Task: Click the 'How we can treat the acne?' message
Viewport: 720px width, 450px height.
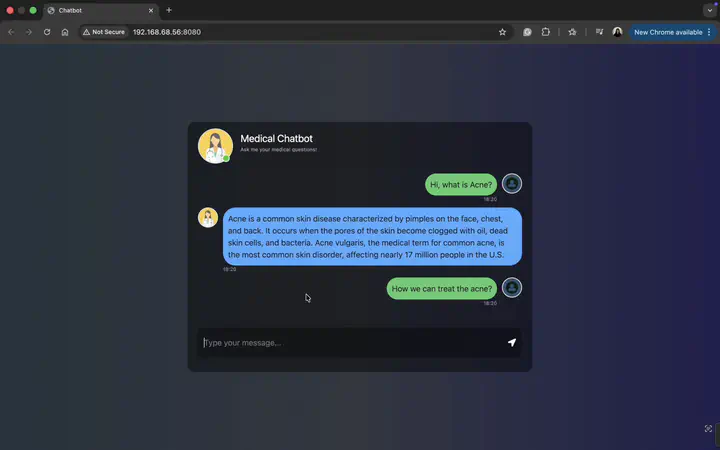Action: click(442, 288)
